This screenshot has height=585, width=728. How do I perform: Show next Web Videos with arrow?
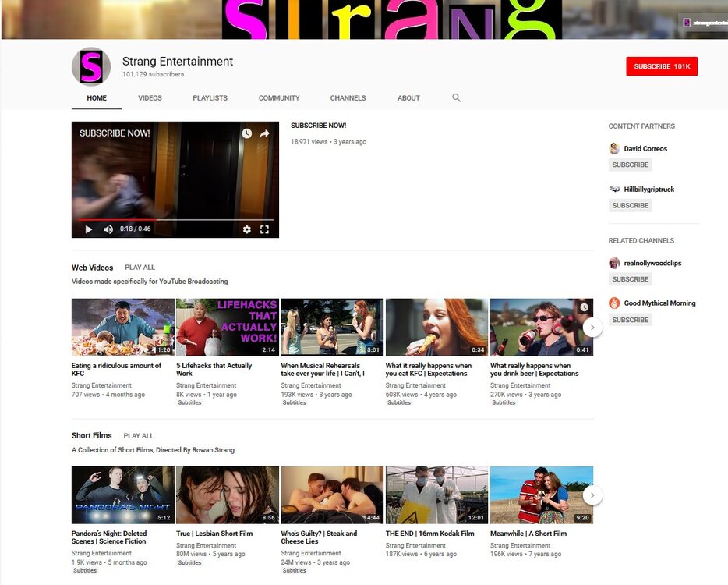[x=592, y=327]
